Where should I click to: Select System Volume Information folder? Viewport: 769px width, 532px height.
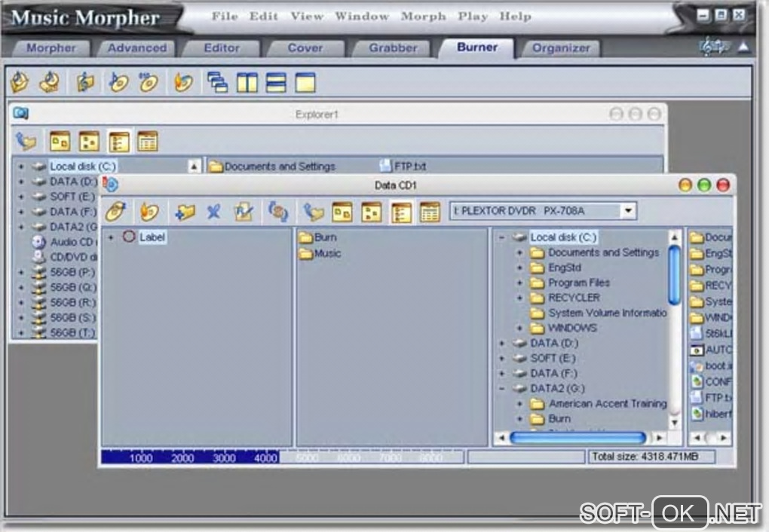click(599, 313)
